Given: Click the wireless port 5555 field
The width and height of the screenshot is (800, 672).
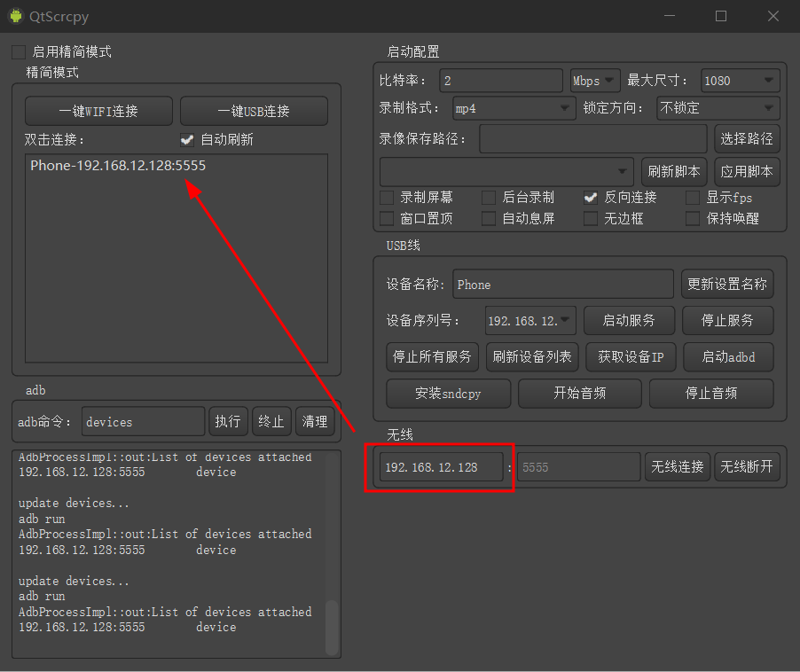Looking at the screenshot, I should point(578,467).
